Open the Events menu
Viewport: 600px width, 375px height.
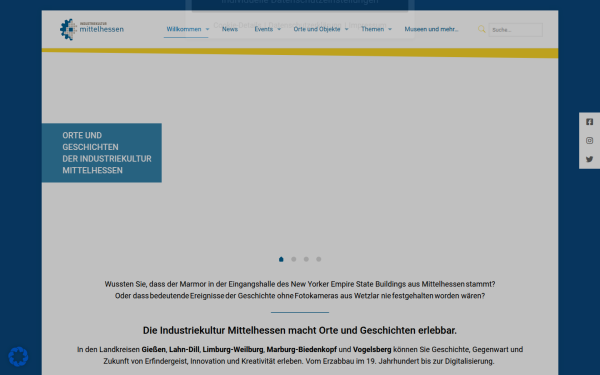[x=264, y=29]
